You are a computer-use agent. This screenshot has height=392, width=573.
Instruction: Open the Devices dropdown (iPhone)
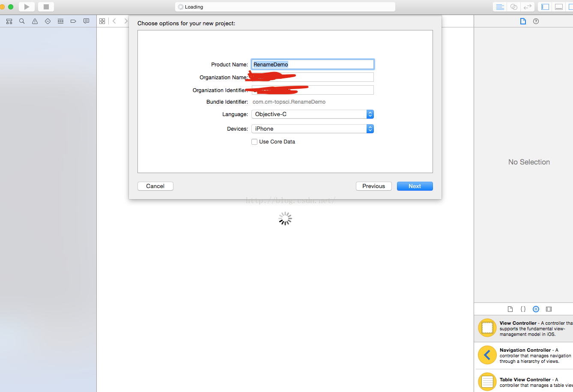click(313, 129)
